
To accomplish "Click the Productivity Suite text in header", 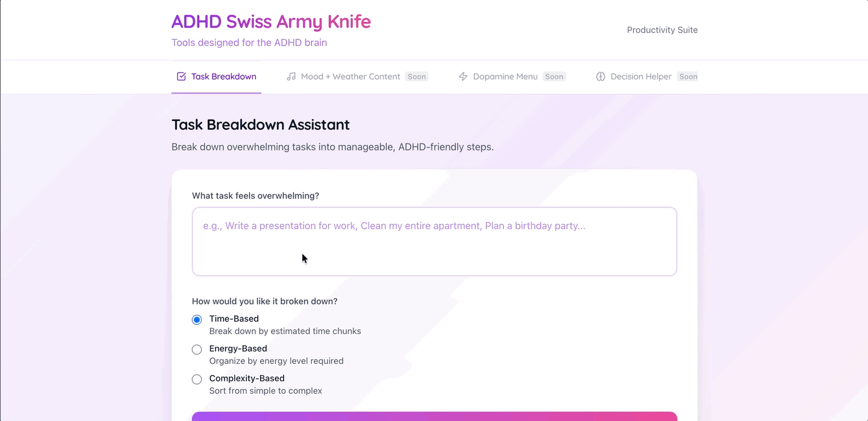I will click(x=662, y=30).
